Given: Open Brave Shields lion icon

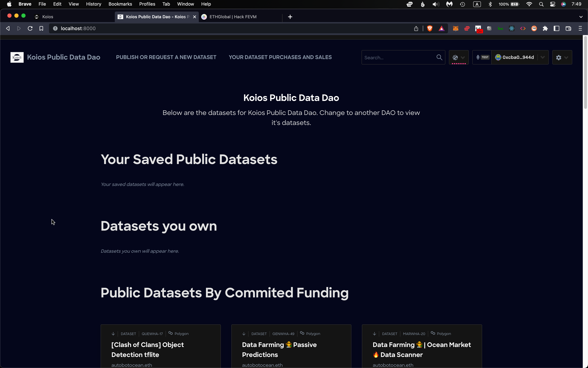Looking at the screenshot, I should point(430,28).
